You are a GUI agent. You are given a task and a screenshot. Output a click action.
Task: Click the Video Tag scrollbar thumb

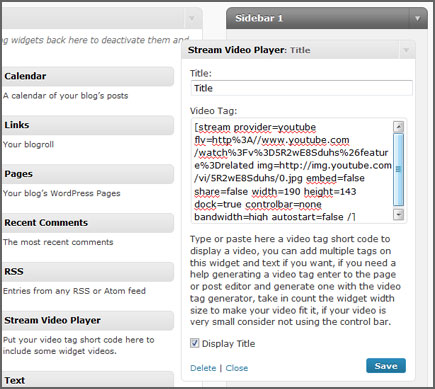398,170
